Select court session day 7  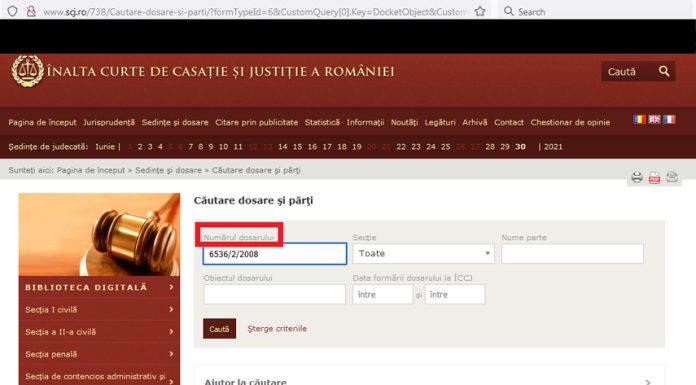pyautogui.click(x=190, y=147)
